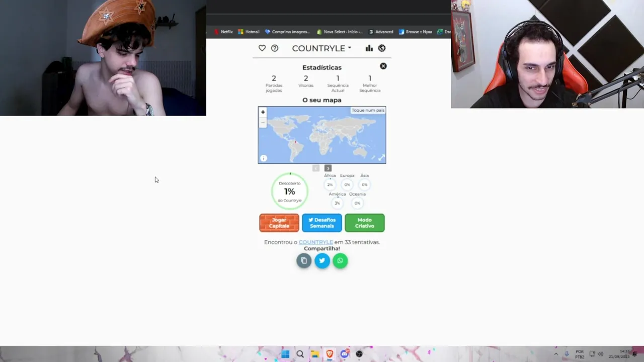Open the Windows Start button
644x362 pixels.
click(x=285, y=354)
